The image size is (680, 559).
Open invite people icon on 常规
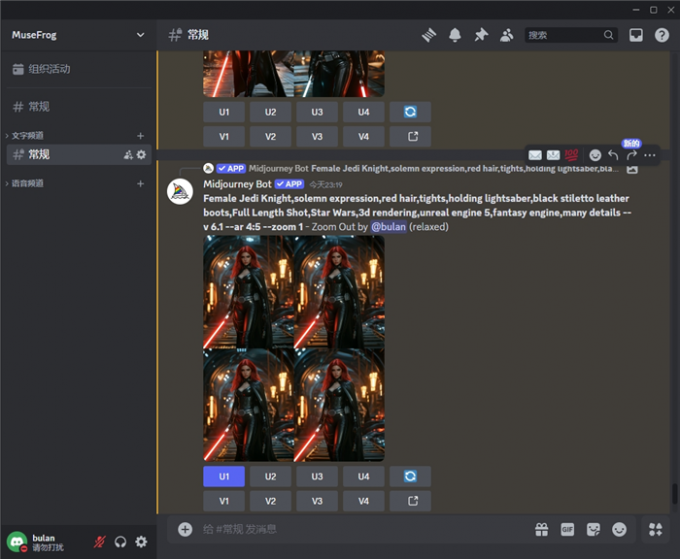click(128, 155)
